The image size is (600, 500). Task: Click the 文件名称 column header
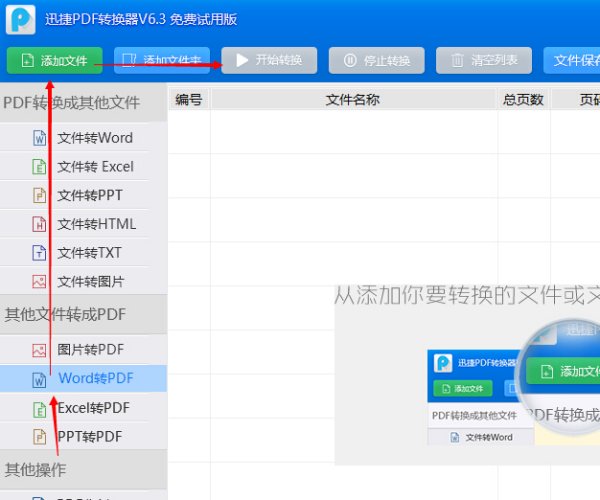coord(354,99)
